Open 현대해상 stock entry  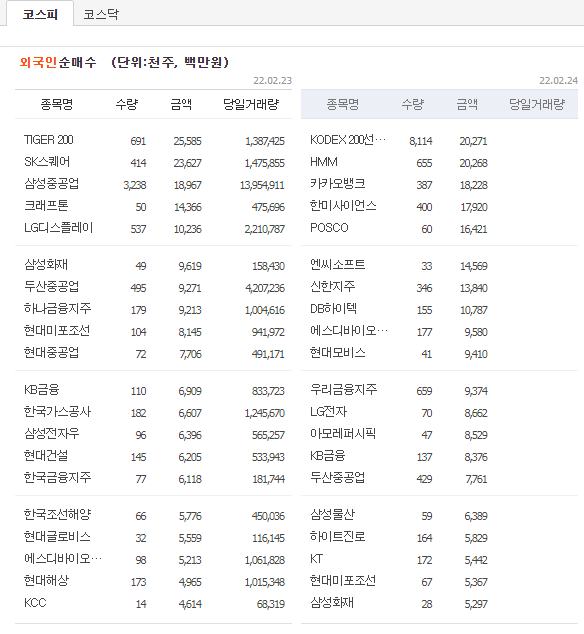click(x=46, y=580)
